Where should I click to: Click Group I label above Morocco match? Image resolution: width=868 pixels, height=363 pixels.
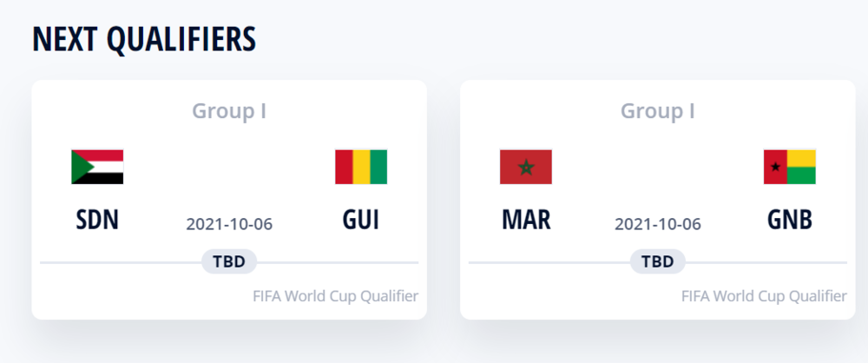click(658, 111)
